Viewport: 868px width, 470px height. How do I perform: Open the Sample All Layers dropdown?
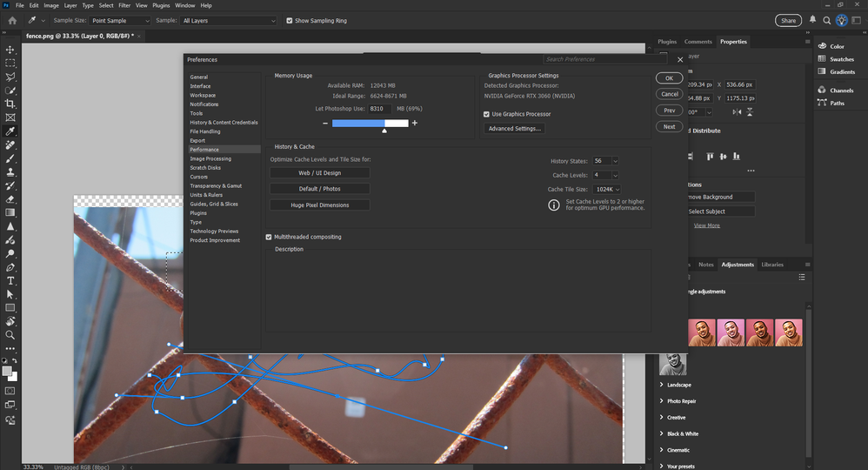click(228, 21)
